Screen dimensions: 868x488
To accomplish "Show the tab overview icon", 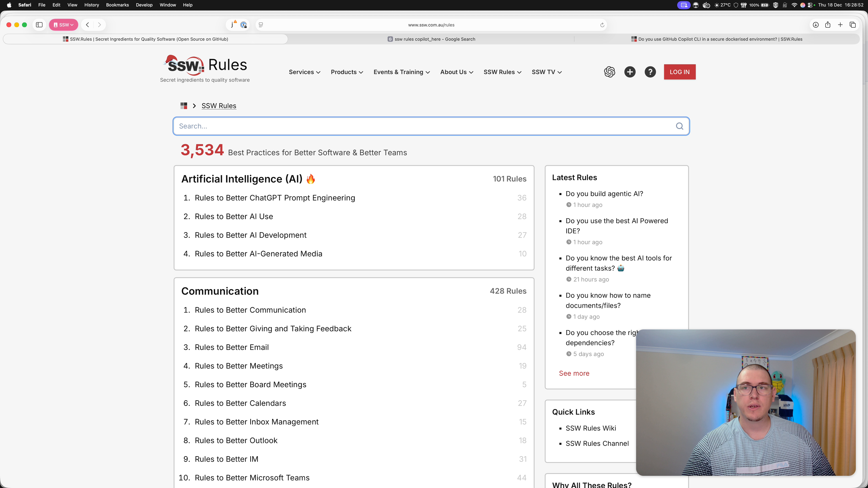I will point(853,25).
